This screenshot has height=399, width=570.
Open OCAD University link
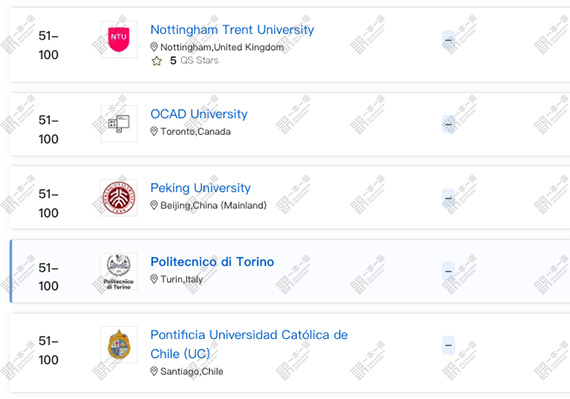199,114
